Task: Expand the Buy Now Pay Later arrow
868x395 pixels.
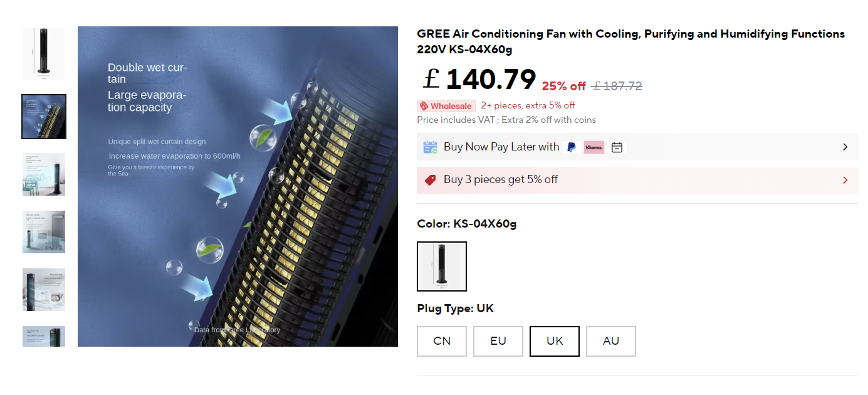Action: [x=845, y=147]
